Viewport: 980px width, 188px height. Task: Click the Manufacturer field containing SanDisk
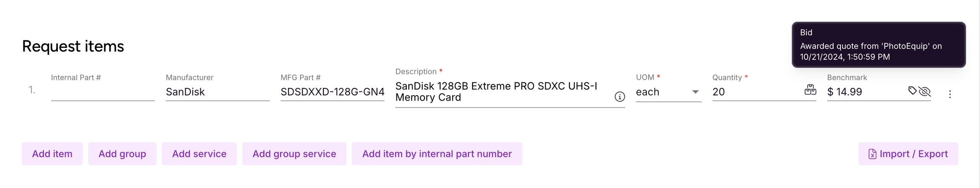pyautogui.click(x=217, y=92)
